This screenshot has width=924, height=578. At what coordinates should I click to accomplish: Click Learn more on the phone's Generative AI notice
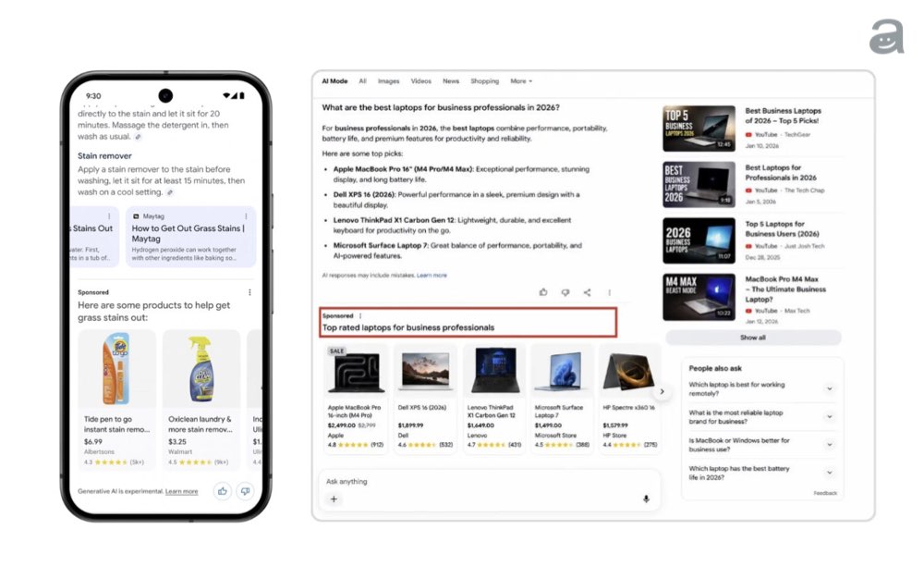tap(181, 491)
